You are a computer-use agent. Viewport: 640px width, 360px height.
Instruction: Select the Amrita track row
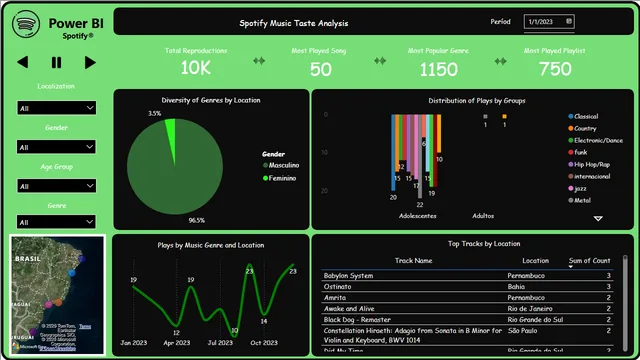(467, 298)
